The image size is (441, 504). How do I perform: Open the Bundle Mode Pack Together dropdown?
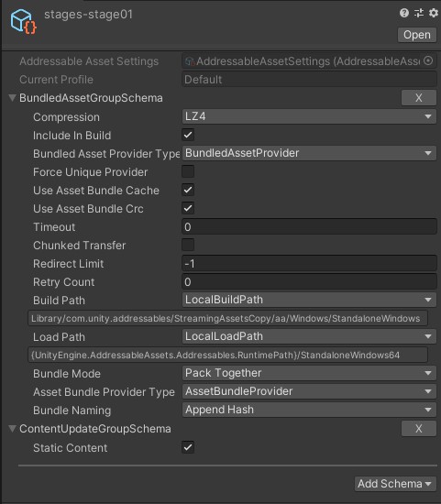(x=309, y=373)
